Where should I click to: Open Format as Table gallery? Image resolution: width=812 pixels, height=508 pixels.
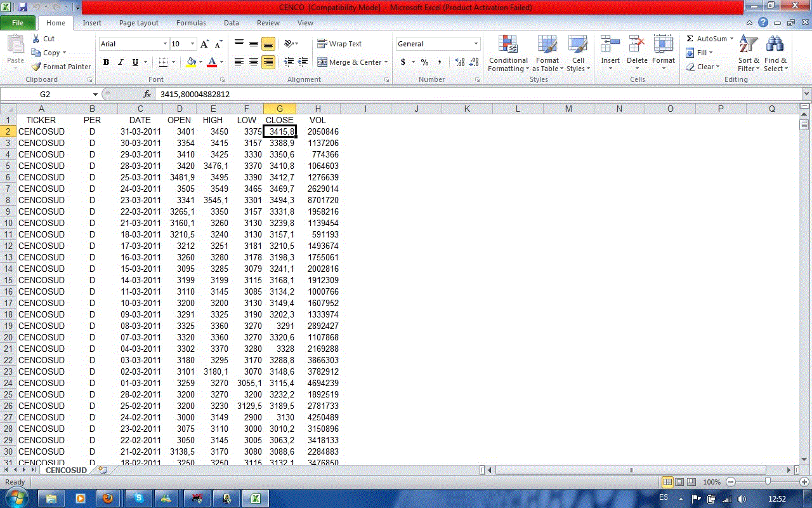547,54
